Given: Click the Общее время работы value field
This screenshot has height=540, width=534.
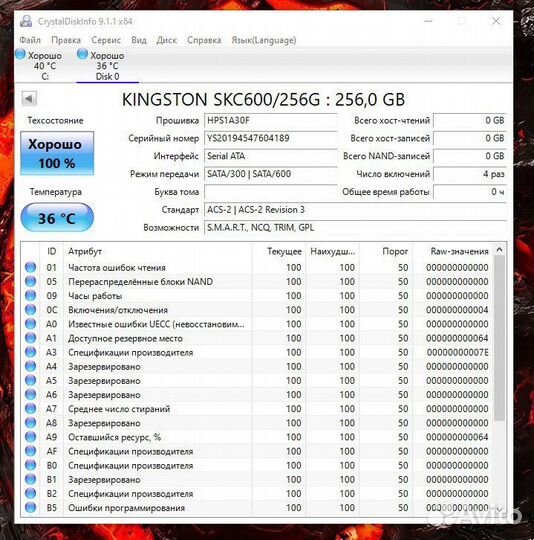Looking at the screenshot, I should tap(470, 192).
